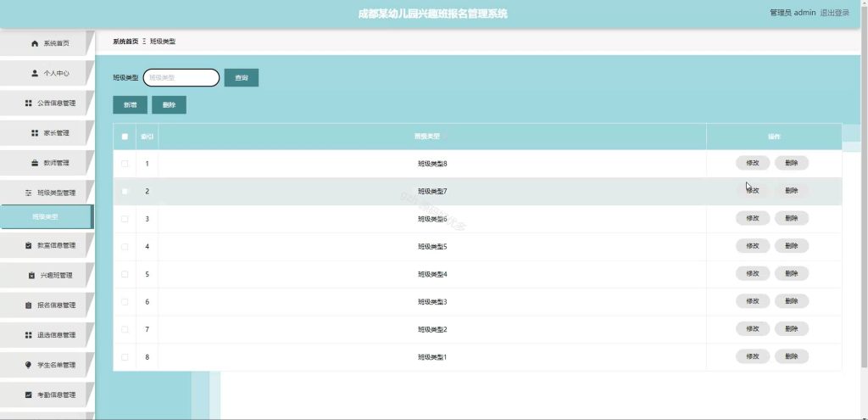Click the 删除 button above the table
Image resolution: width=868 pixels, height=420 pixels.
(169, 104)
